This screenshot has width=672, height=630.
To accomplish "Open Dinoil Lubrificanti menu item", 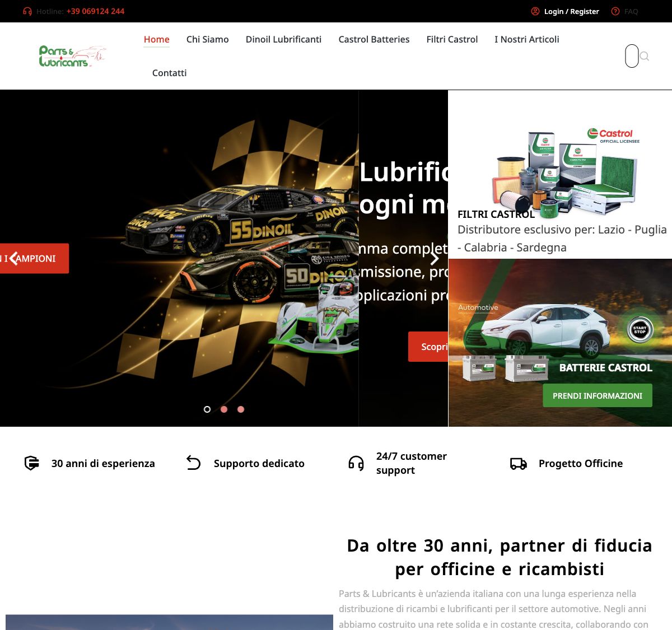I will [284, 39].
